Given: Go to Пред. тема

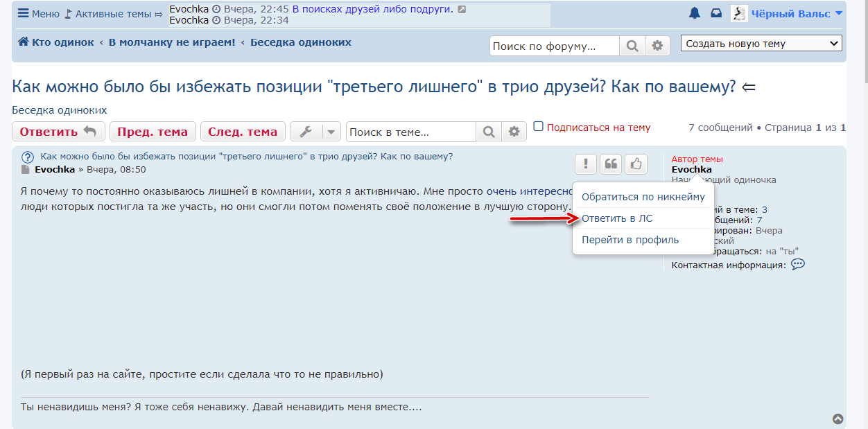Looking at the screenshot, I should click(x=153, y=132).
